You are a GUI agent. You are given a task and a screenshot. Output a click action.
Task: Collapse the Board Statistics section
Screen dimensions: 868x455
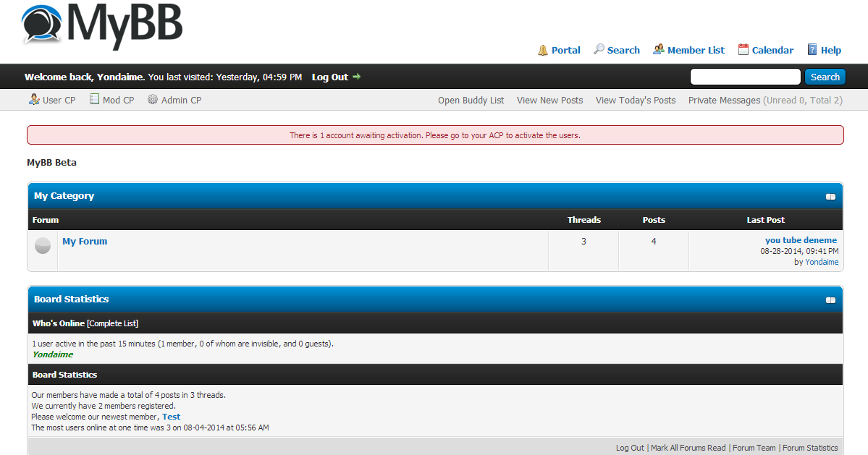pyautogui.click(x=831, y=299)
